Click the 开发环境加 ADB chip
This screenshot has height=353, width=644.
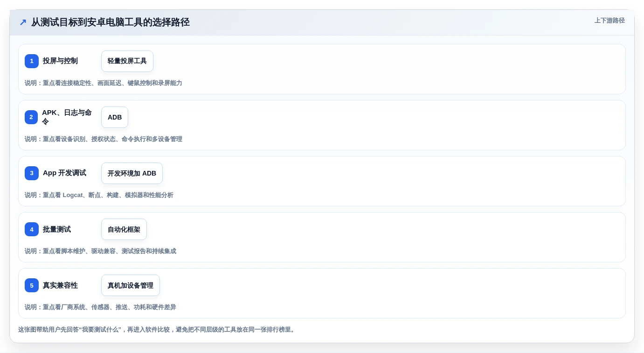(132, 173)
